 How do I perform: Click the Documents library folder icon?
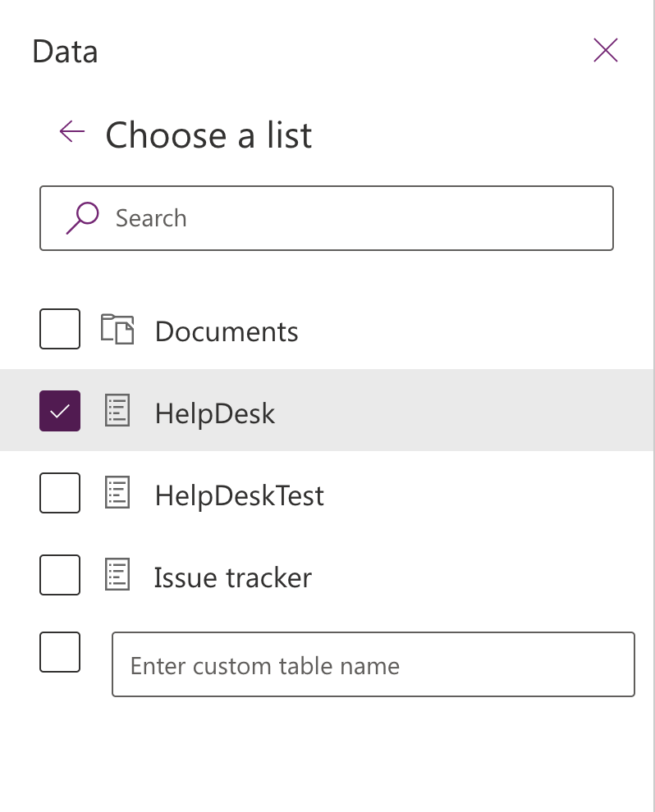click(x=117, y=330)
